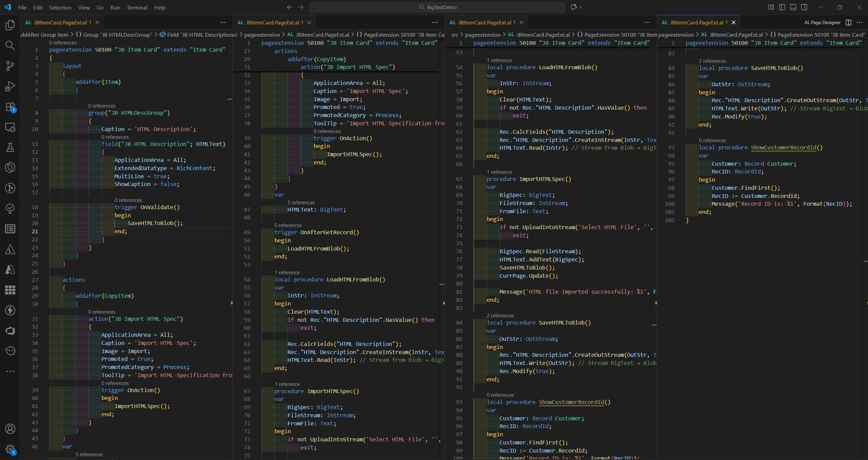The width and height of the screenshot is (868, 460).
Task: Open the Search view in activity bar
Action: (x=10, y=45)
